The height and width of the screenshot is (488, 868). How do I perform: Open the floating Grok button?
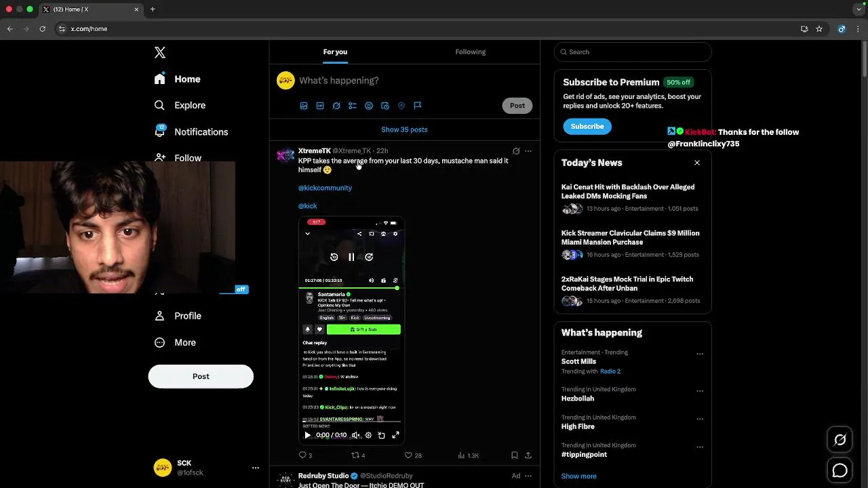coord(840,440)
